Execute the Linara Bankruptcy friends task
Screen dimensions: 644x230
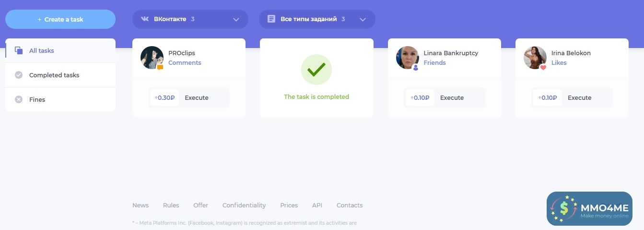click(x=452, y=97)
